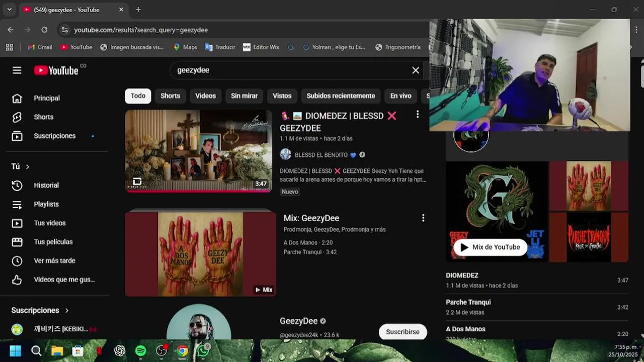
Task: Open Suscripciones in the sidebar
Action: [54, 136]
